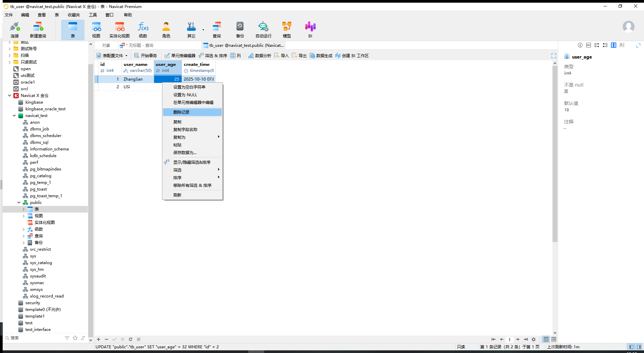Open 自动运行 automation icon
The height and width of the screenshot is (353, 644).
[x=263, y=30]
